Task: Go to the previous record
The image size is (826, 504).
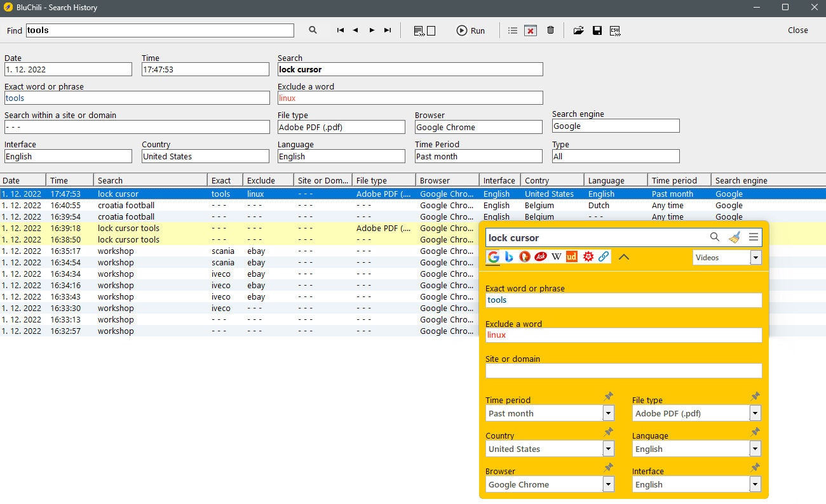Action: tap(356, 30)
